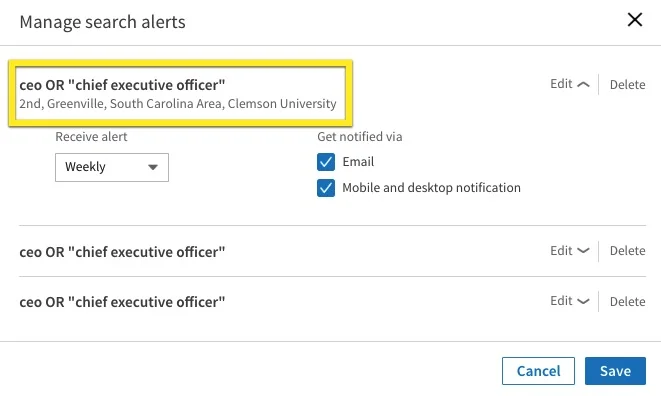Uncheck the Email notification checkbox
661x396 pixels.
[x=326, y=162]
